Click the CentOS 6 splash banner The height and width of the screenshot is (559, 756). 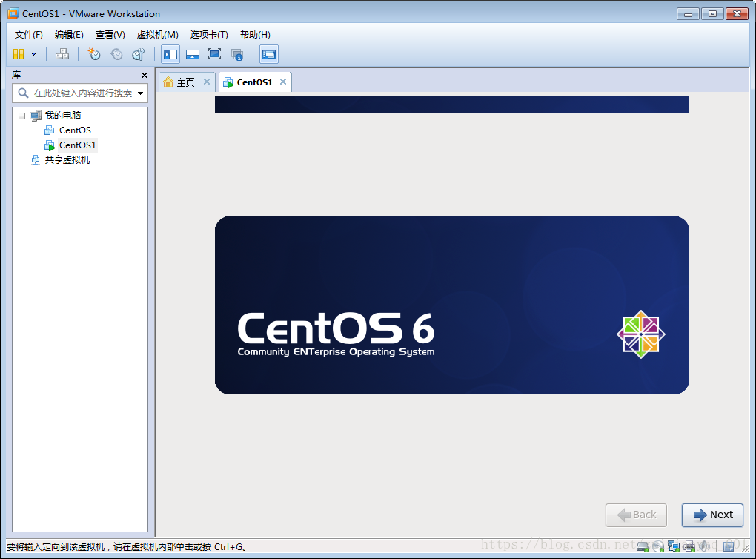452,305
